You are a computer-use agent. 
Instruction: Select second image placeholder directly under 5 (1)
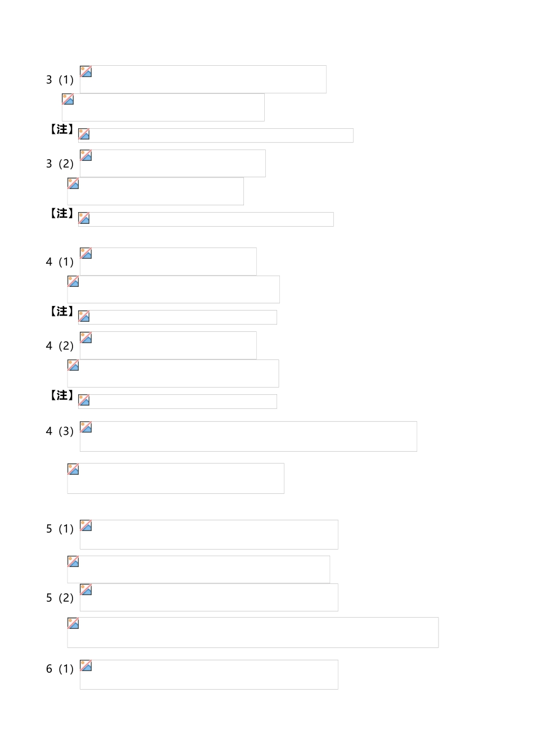pyautogui.click(x=198, y=569)
